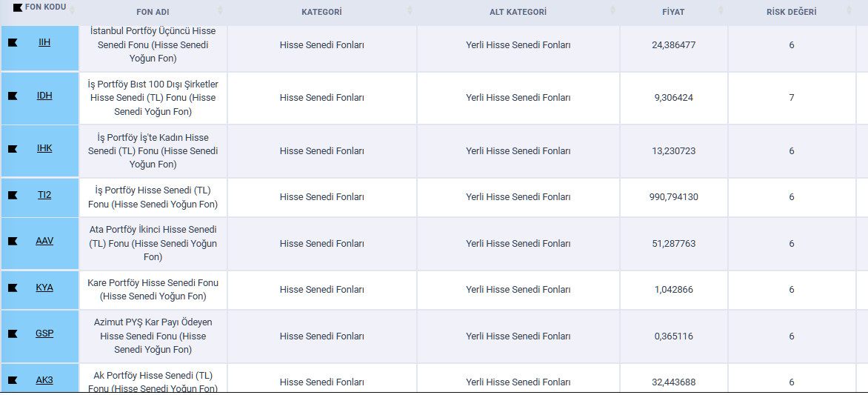Screen dimensions: 868x395
Task: Click the flag icon next to KYA
Action: point(13,288)
